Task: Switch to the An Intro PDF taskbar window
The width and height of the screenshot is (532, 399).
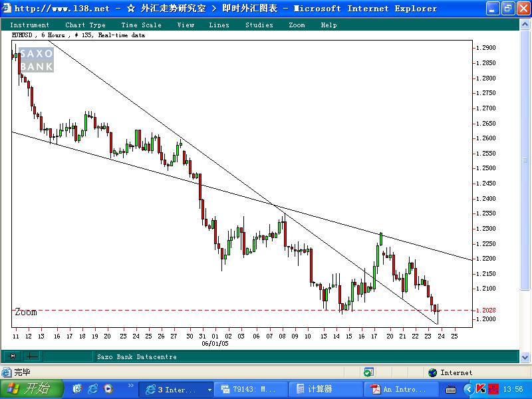Action: [x=400, y=390]
